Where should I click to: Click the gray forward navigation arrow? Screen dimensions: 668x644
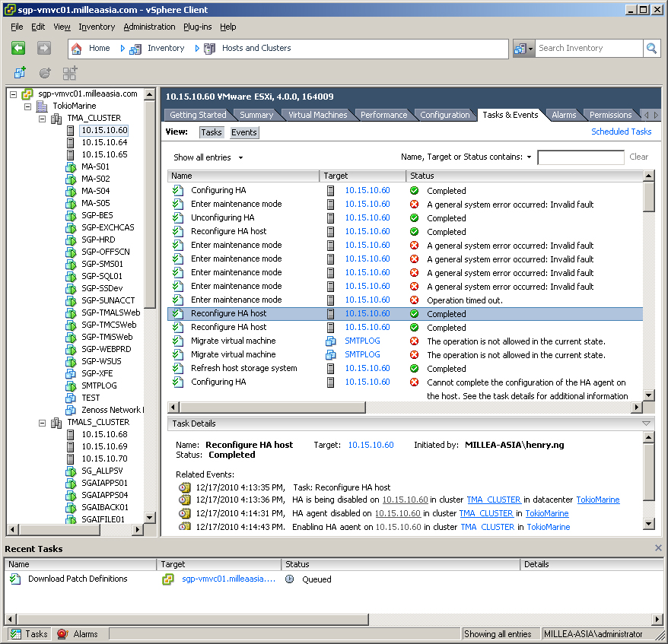coord(44,48)
